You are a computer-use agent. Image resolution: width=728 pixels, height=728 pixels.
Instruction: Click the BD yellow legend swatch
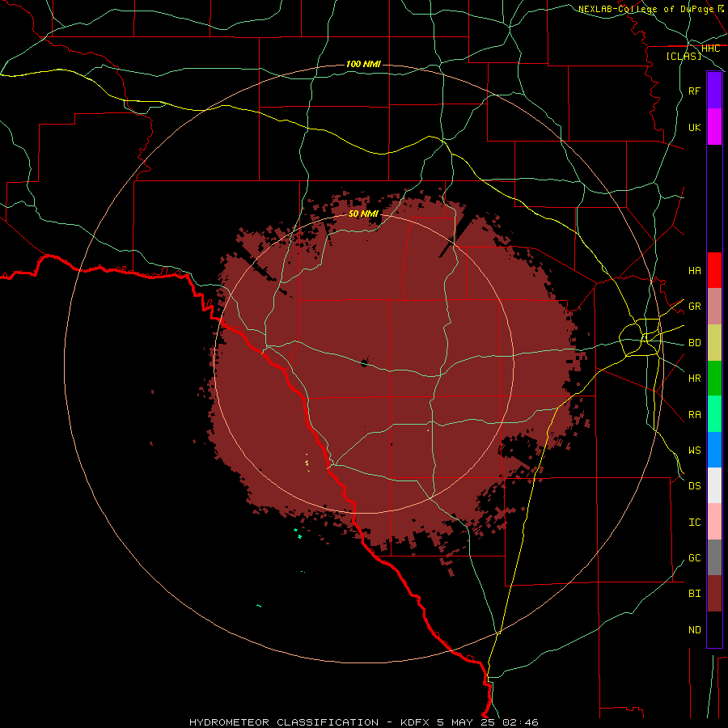point(714,343)
